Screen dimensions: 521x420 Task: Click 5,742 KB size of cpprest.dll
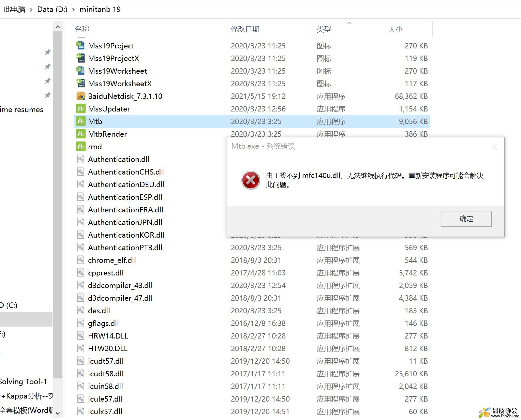coord(413,273)
